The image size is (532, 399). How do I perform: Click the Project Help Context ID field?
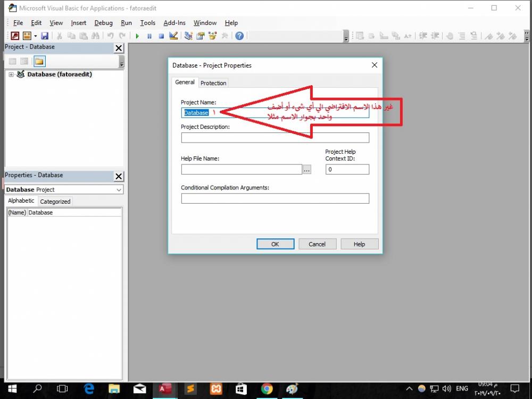[347, 169]
